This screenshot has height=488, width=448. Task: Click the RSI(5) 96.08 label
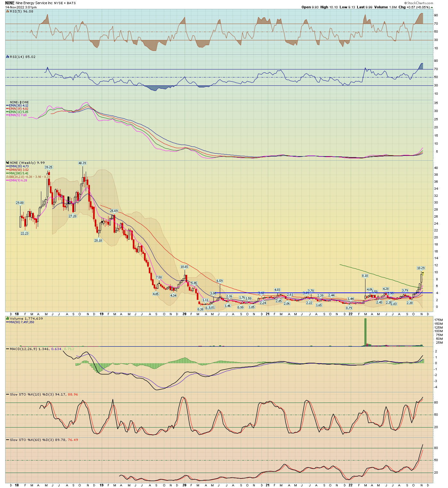pyautogui.click(x=21, y=11)
